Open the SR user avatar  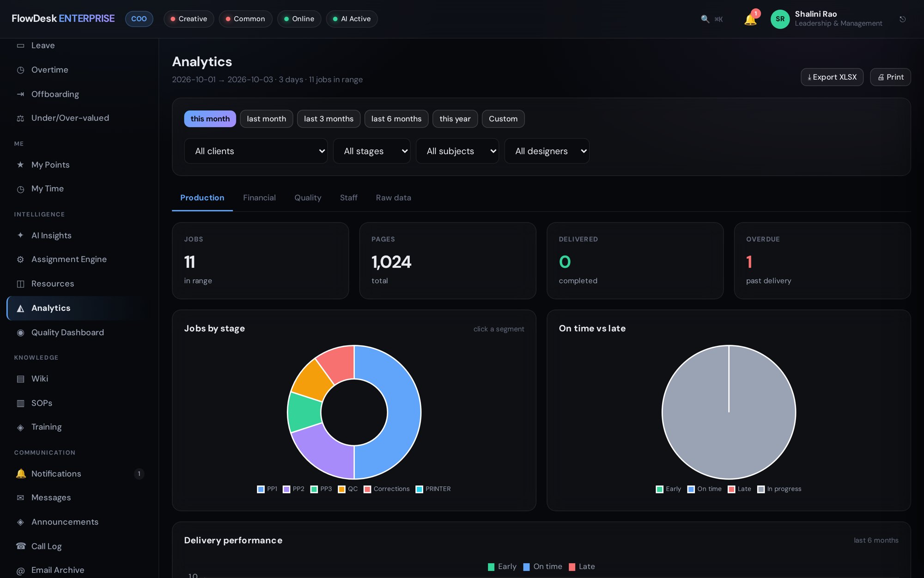(780, 19)
